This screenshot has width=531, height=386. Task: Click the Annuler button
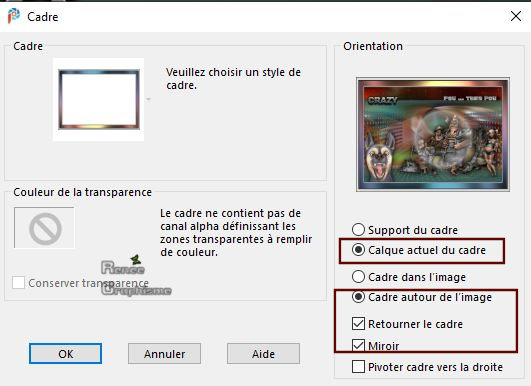tap(164, 354)
